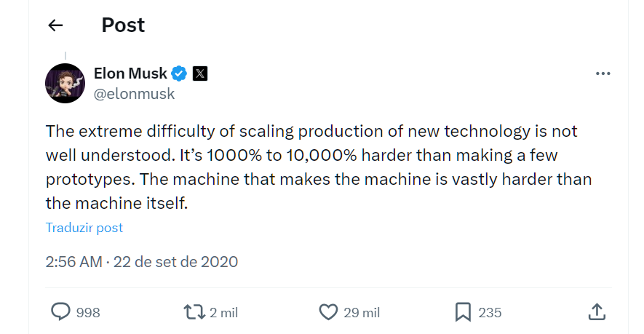Screen dimensions: 644x334
Task: Click the X affiliation badge icon
Action: coord(200,73)
